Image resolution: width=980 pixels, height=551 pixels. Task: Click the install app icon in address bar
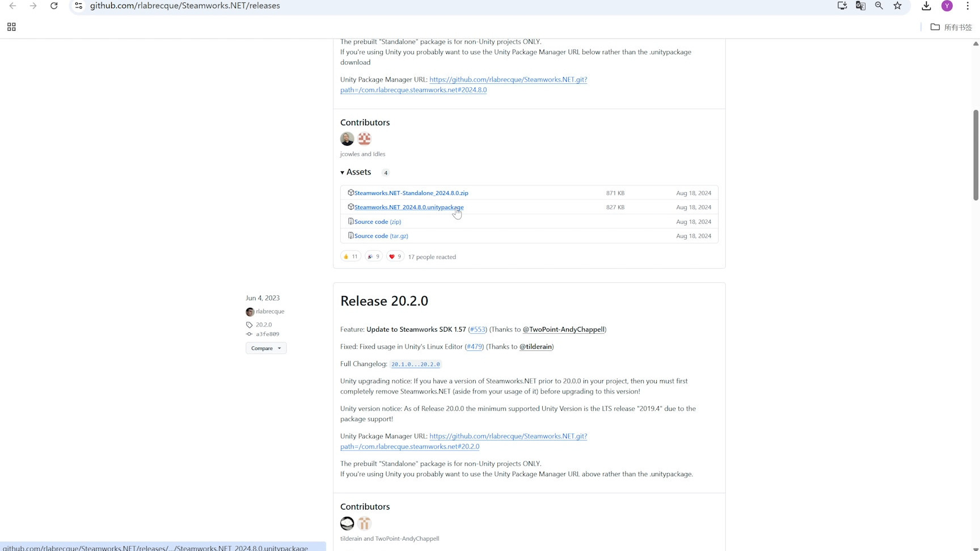pyautogui.click(x=842, y=6)
